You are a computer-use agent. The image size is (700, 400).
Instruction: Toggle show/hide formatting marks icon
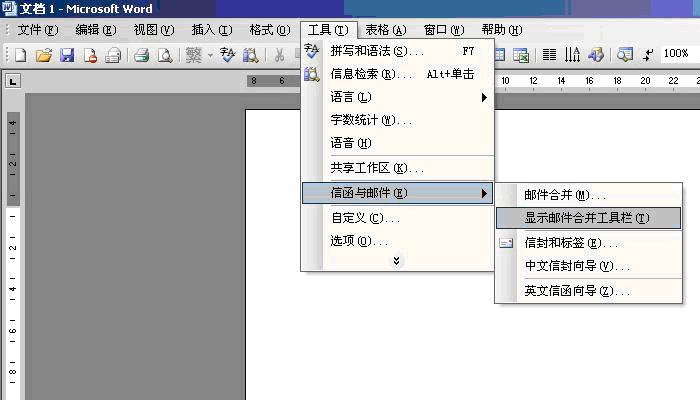tap(648, 55)
